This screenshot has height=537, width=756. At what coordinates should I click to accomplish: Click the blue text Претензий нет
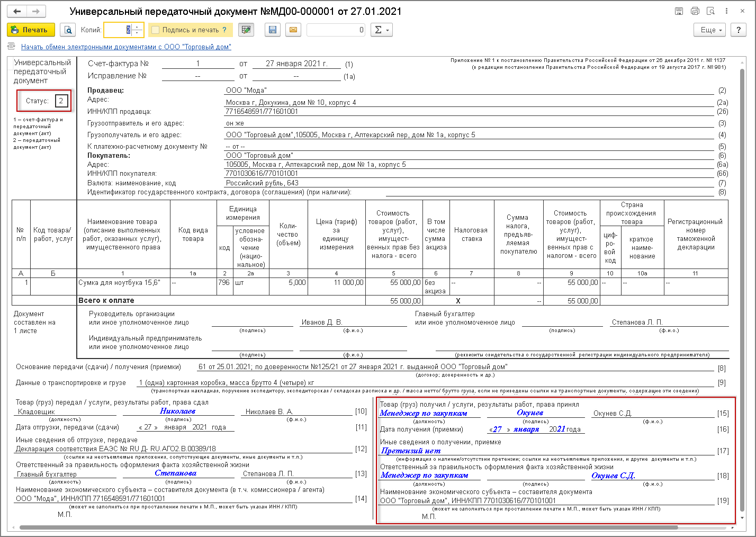coord(411,451)
